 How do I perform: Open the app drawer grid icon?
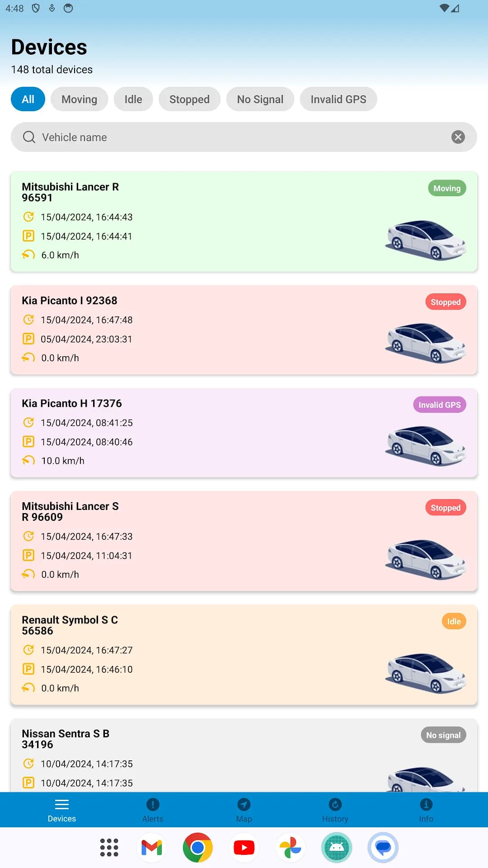(x=109, y=848)
